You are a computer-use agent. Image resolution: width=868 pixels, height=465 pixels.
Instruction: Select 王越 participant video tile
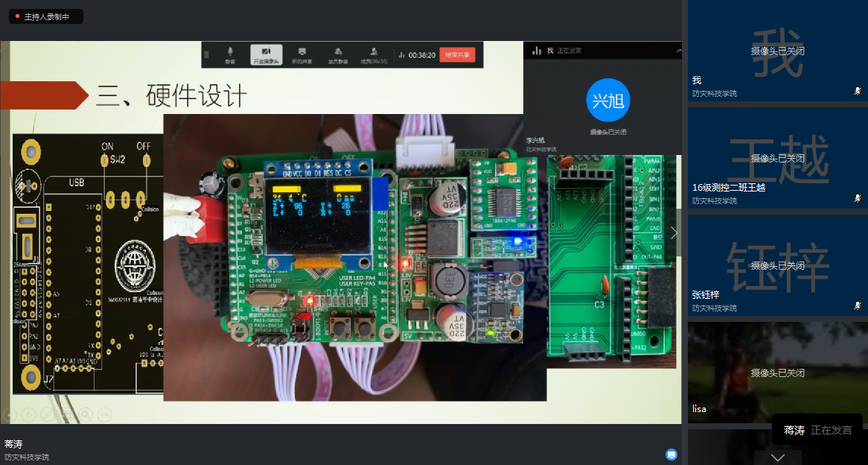[777, 158]
